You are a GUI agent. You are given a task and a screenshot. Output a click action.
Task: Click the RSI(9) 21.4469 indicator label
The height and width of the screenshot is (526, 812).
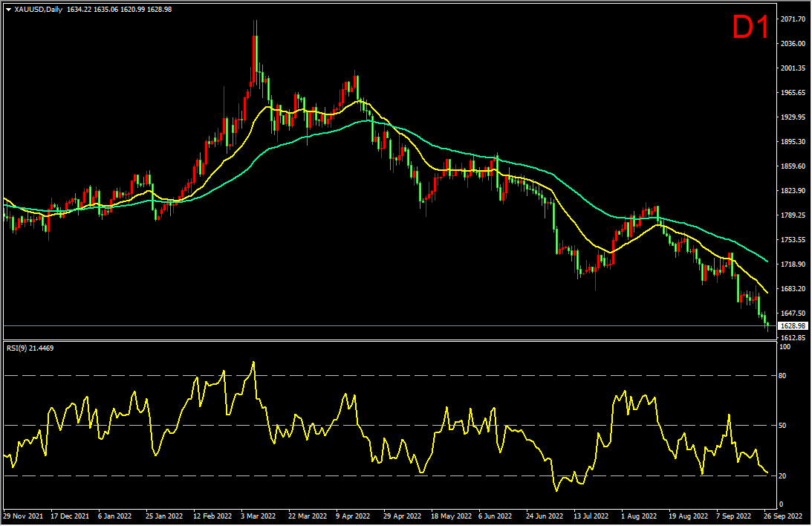pos(30,348)
